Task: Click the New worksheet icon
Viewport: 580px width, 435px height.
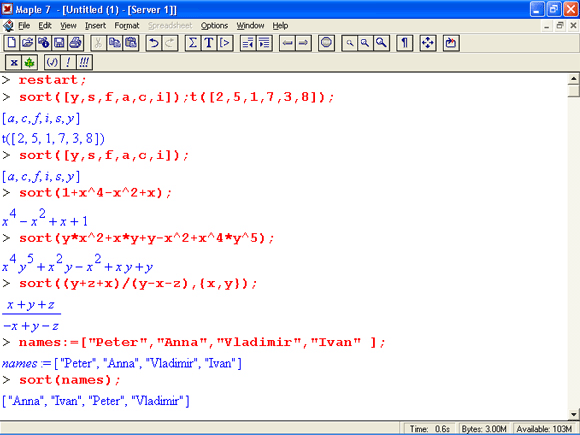Action: [x=11, y=43]
